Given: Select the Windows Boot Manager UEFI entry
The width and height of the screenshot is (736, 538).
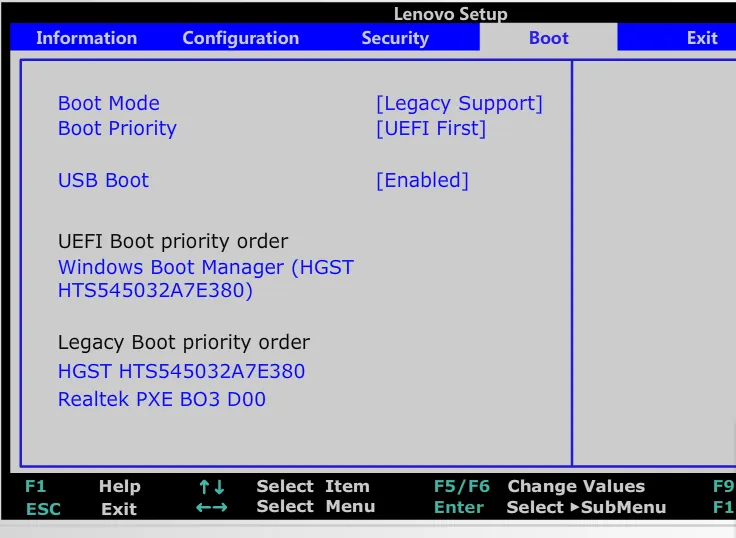Looking at the screenshot, I should click(205, 279).
